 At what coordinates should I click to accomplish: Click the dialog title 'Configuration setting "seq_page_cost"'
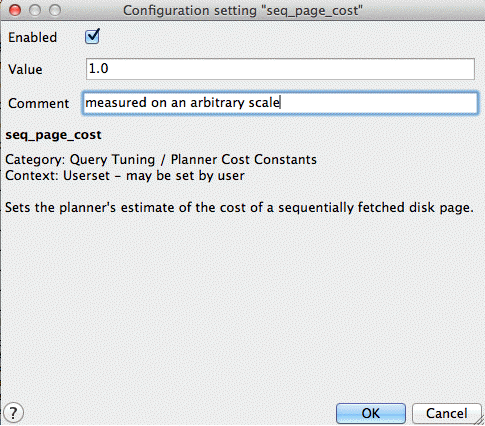(243, 11)
